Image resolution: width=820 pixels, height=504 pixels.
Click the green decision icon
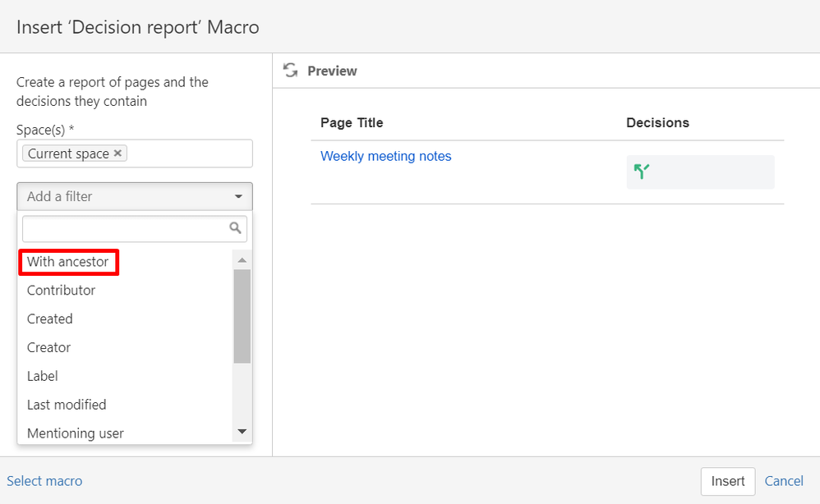tap(642, 172)
